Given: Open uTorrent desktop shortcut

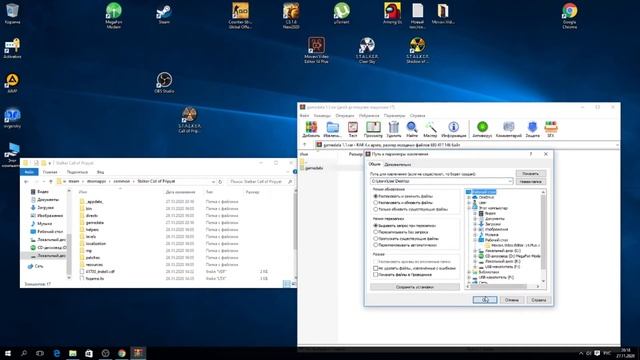Looking at the screenshot, I should (341, 14).
